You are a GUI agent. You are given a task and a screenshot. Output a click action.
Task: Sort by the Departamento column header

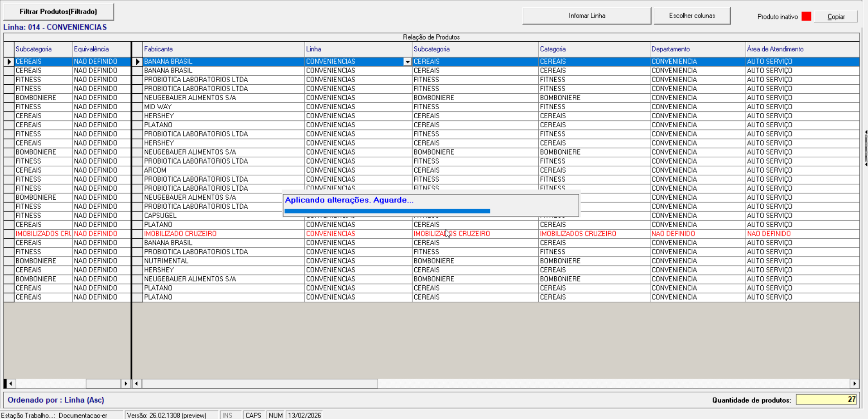670,49
